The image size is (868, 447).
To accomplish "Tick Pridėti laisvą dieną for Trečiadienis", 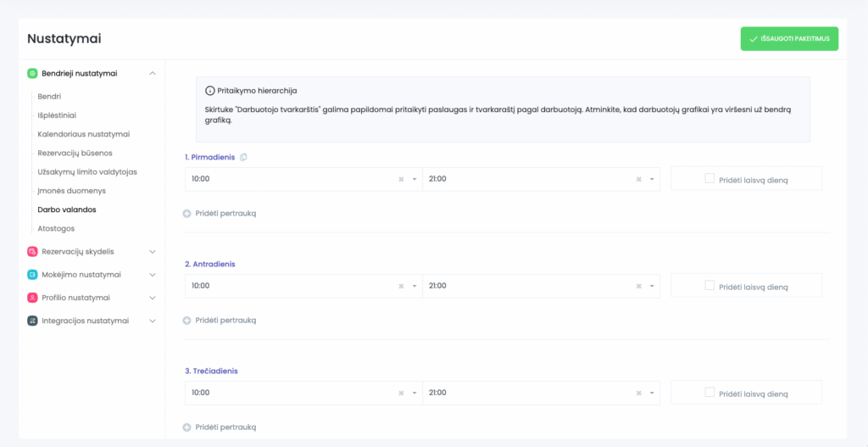I will [x=709, y=392].
